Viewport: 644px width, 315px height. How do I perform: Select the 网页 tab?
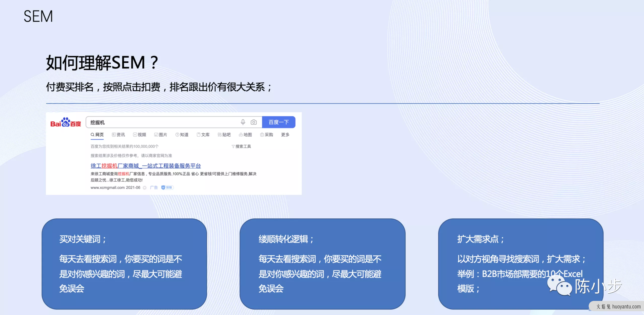97,135
